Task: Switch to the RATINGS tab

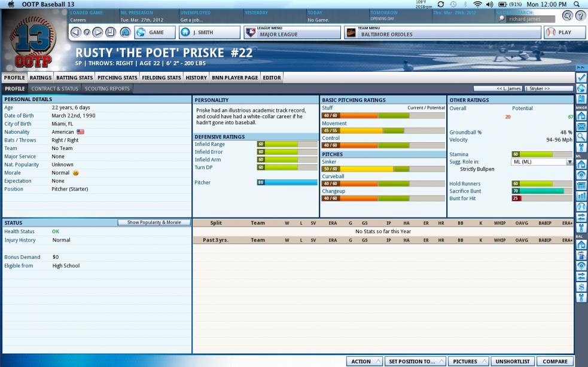Action: tap(41, 78)
